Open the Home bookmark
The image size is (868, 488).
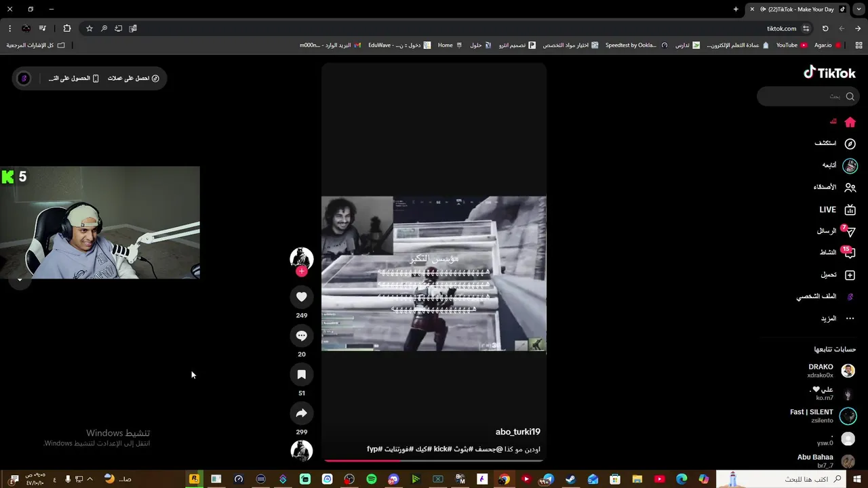(450, 45)
